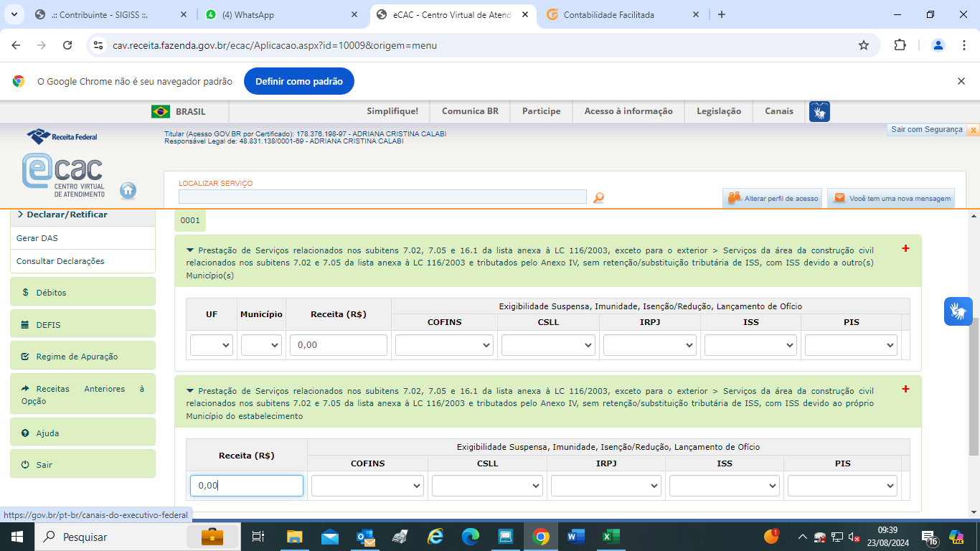The width and height of the screenshot is (980, 551).
Task: Collapse the próprio Município section triangle
Action: click(x=190, y=391)
